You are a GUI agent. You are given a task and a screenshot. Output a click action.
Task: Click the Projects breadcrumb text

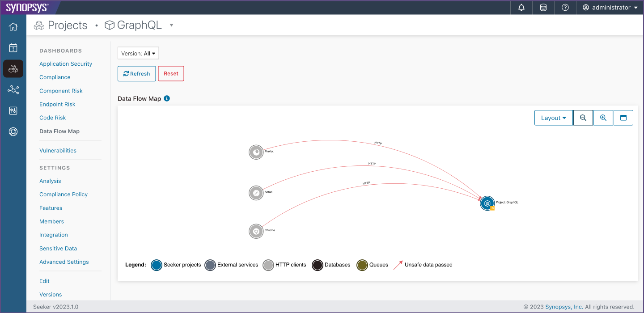tap(68, 25)
